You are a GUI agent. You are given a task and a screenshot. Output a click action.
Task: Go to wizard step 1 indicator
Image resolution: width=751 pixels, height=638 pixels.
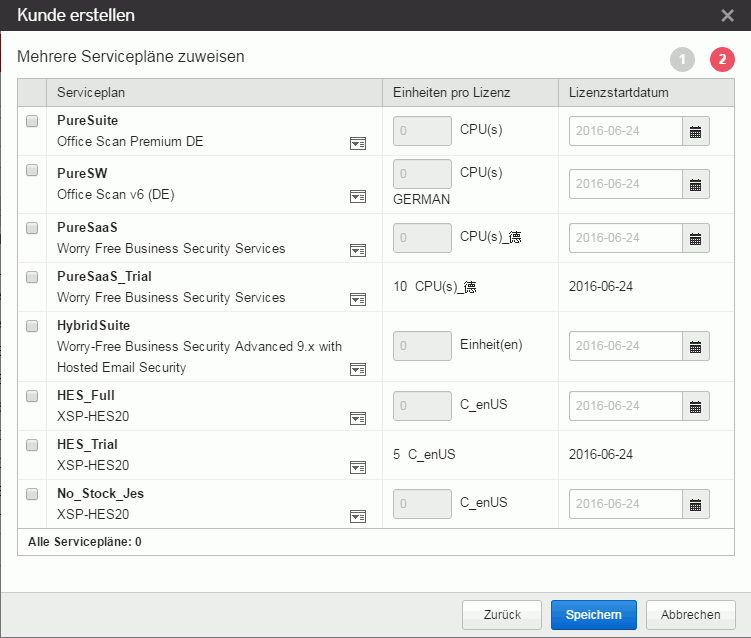pyautogui.click(x=682, y=60)
